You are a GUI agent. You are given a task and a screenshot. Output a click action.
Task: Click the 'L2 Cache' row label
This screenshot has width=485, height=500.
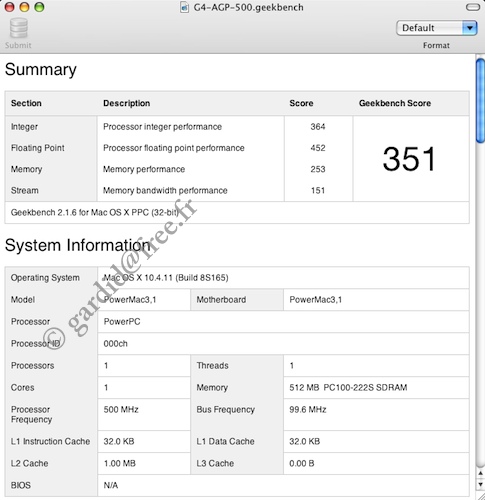click(x=29, y=464)
